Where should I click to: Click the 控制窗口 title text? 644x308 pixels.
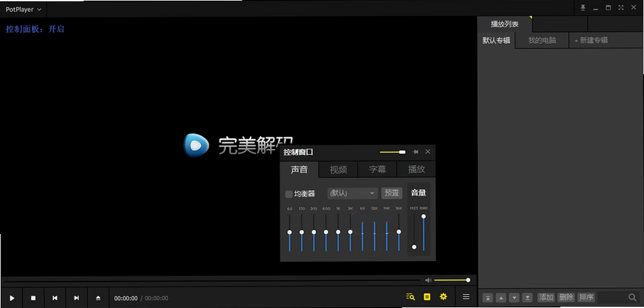pos(298,152)
